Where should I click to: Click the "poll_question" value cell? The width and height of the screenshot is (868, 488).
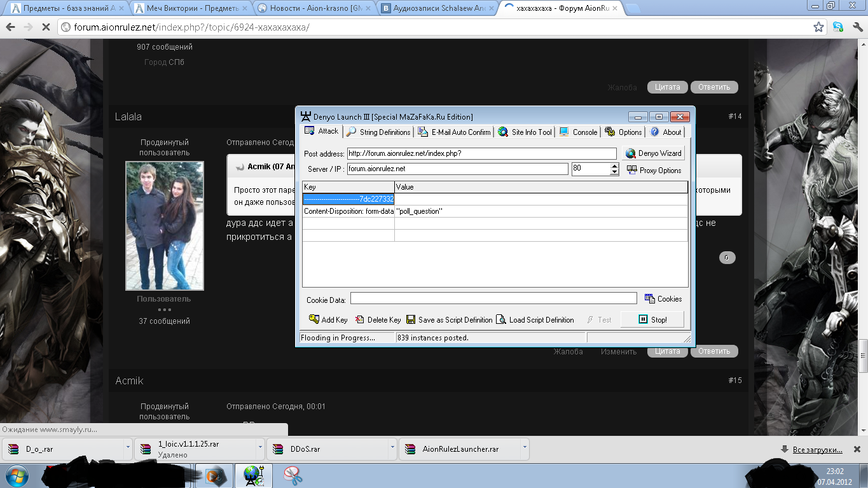(541, 211)
